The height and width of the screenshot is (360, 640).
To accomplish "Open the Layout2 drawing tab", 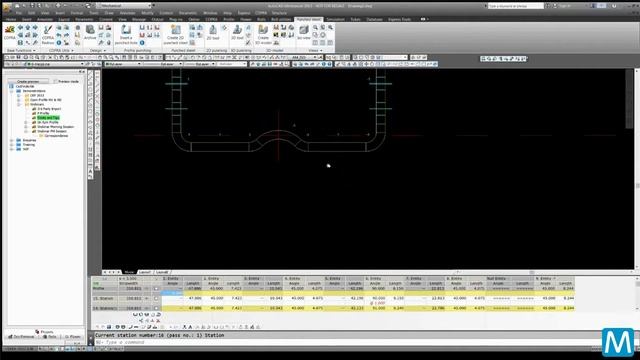I will point(162,272).
